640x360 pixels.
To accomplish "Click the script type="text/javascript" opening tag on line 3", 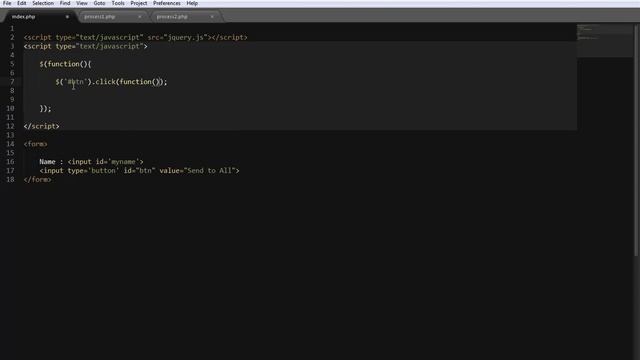I will click(85, 46).
